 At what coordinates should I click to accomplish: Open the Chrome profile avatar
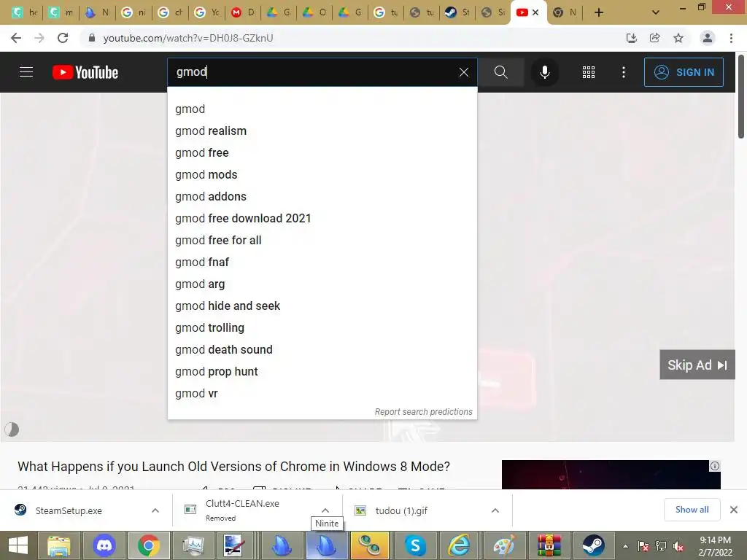point(708,38)
